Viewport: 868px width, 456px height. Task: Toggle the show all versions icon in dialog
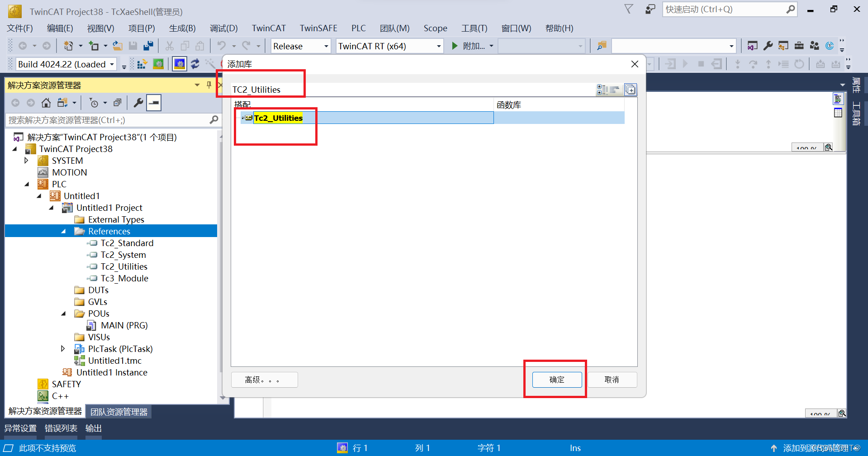tap(630, 90)
